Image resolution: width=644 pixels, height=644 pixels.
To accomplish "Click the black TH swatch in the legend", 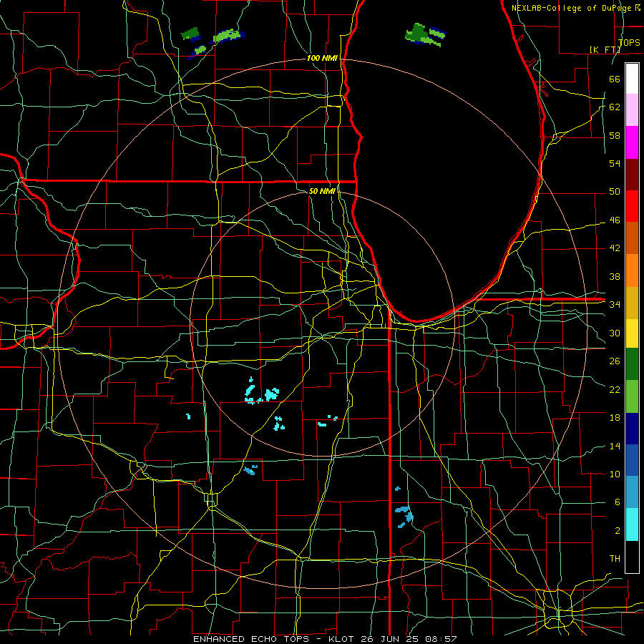I will (632, 557).
